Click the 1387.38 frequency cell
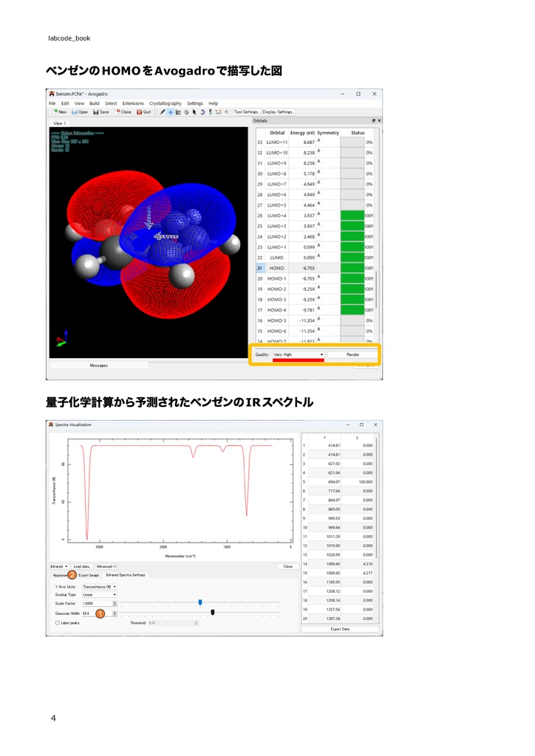Screen dimensions: 535x756 click(x=324, y=619)
